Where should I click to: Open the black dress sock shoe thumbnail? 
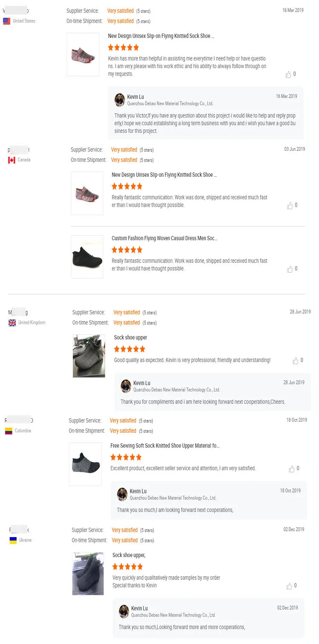pos(87,257)
